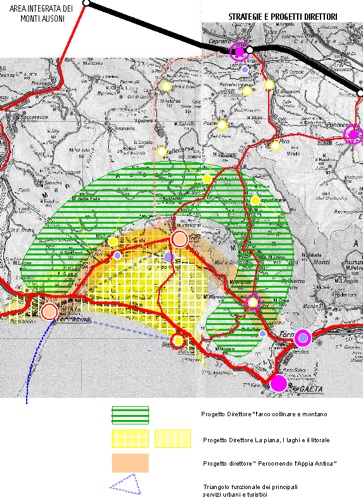Click the STRATEGIE E PROGETTI DIRETTORI title

coord(283,17)
